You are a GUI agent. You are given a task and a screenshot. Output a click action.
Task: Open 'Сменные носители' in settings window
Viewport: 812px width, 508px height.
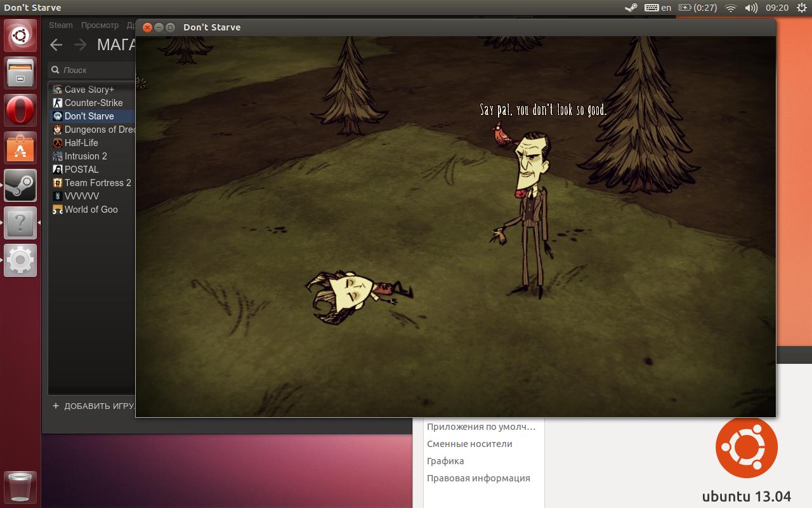click(469, 444)
